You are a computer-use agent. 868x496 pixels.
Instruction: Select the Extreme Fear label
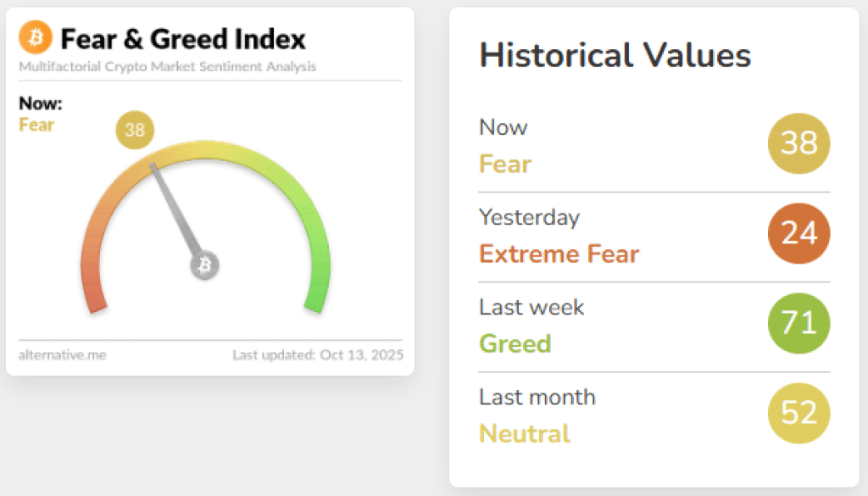tap(559, 254)
